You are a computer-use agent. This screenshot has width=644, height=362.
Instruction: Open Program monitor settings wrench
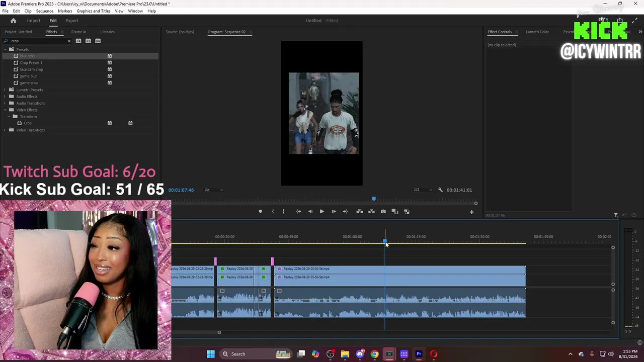click(440, 190)
